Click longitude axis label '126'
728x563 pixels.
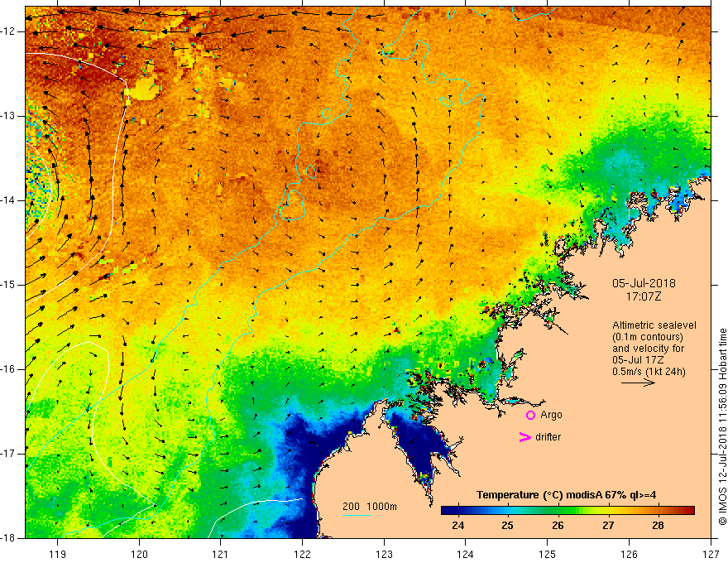pos(629,554)
